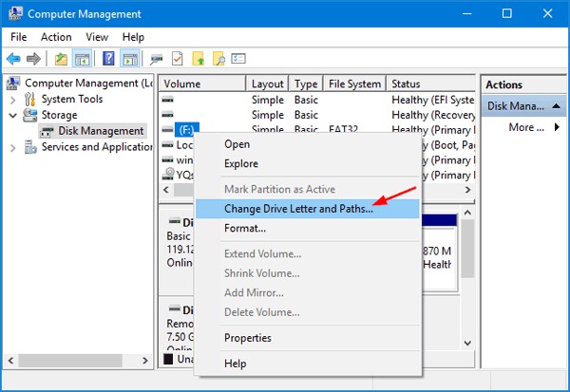The image size is (570, 392).
Task: Collapse the Storage tree node
Action: [x=13, y=115]
